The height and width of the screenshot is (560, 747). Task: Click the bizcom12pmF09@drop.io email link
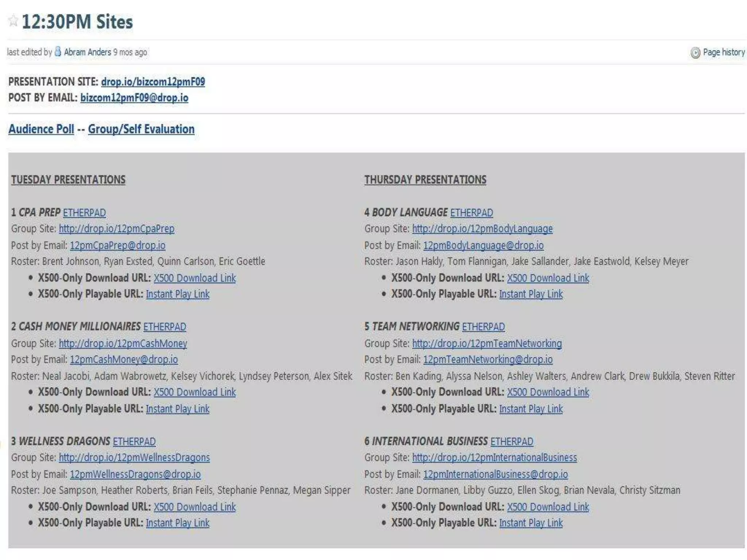point(134,98)
